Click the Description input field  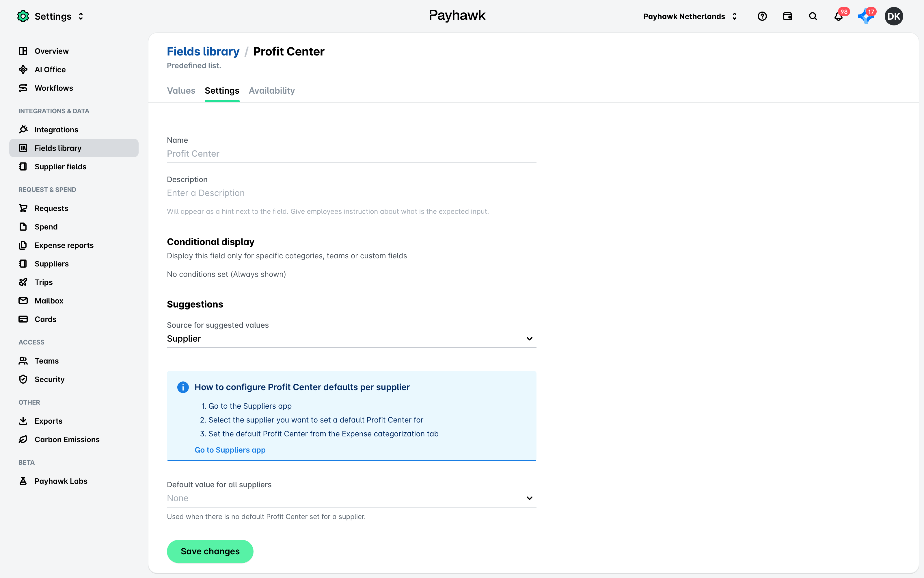(x=351, y=193)
